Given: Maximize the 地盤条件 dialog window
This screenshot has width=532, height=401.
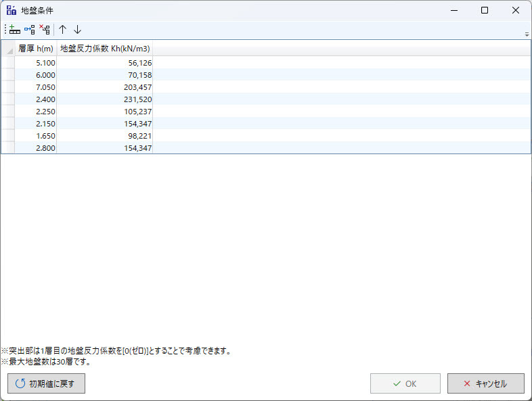Looking at the screenshot, I should (x=485, y=11).
